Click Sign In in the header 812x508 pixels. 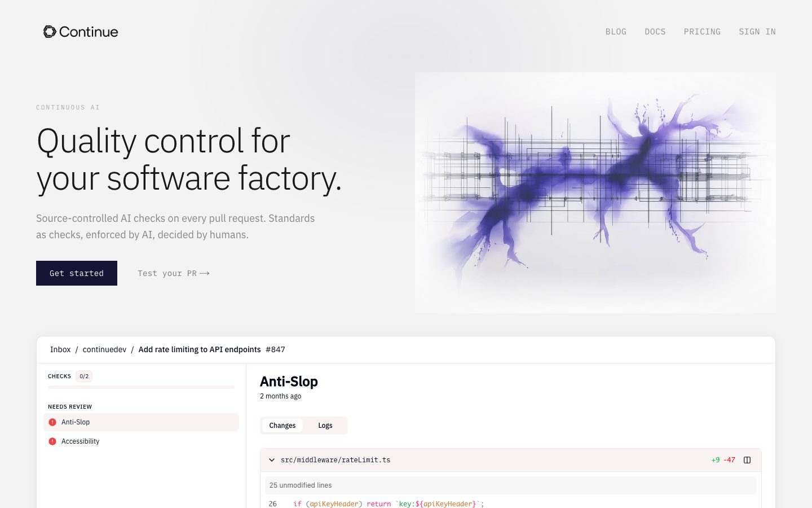pyautogui.click(x=757, y=32)
